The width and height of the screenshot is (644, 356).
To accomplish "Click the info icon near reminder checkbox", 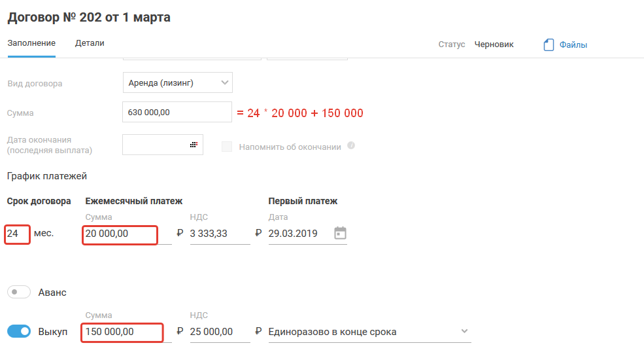I will [x=351, y=145].
